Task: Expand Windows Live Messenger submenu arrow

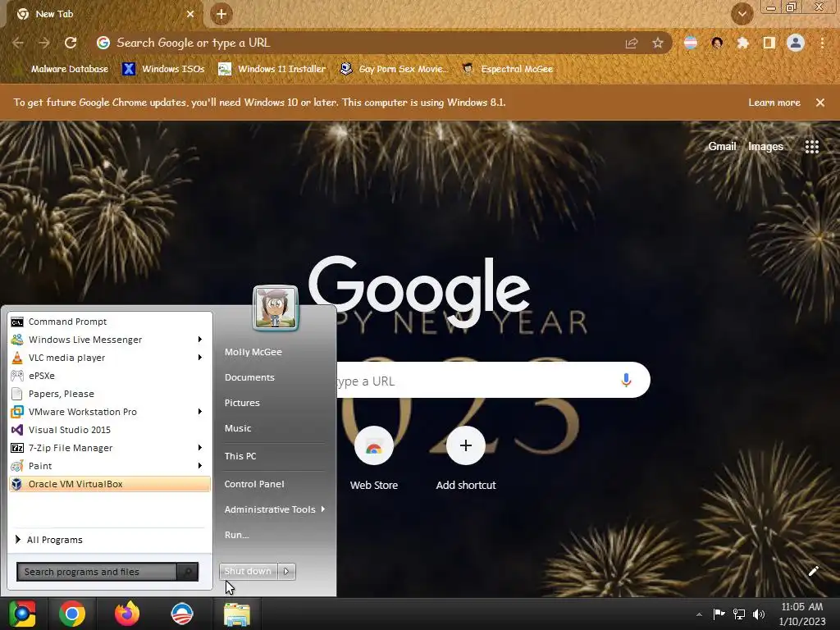Action: [200, 340]
